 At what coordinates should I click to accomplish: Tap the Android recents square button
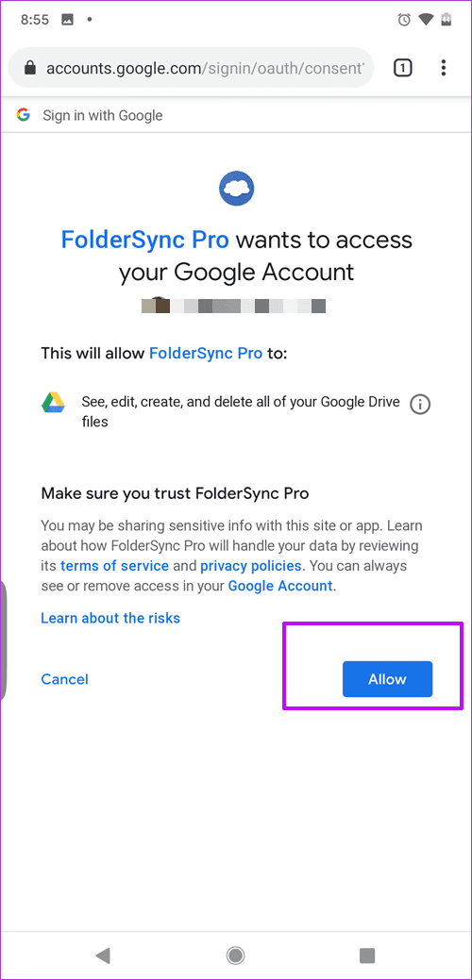coord(367,955)
